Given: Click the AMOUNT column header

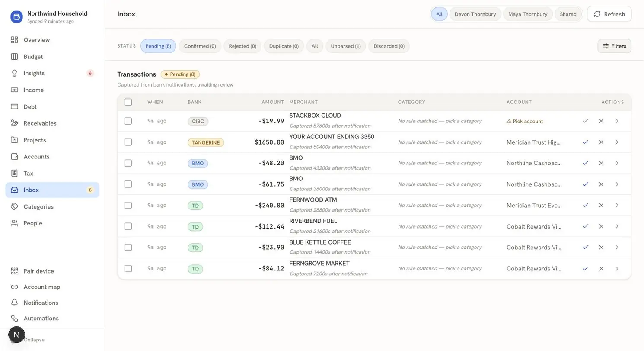Looking at the screenshot, I should point(273,102).
